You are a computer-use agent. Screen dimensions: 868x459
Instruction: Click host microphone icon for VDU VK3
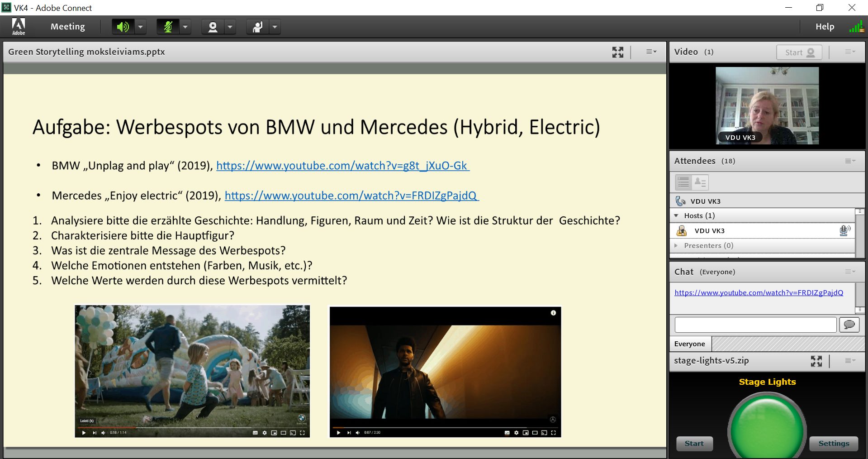[x=844, y=230]
